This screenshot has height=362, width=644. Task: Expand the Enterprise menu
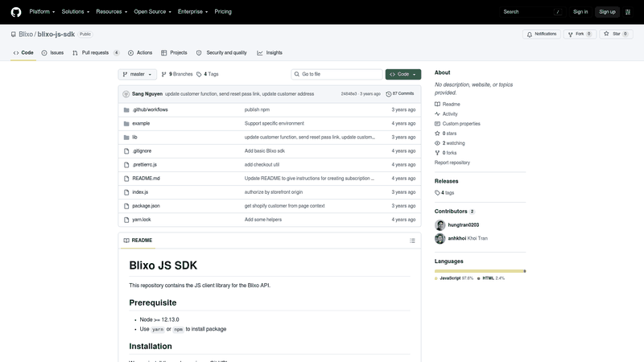(x=192, y=12)
